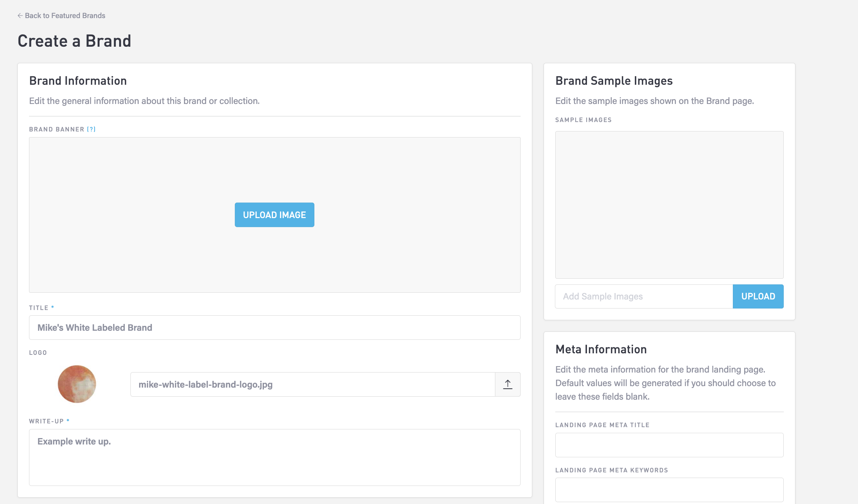The width and height of the screenshot is (858, 504).
Task: Click the logo upload arrow icon
Action: tap(507, 384)
